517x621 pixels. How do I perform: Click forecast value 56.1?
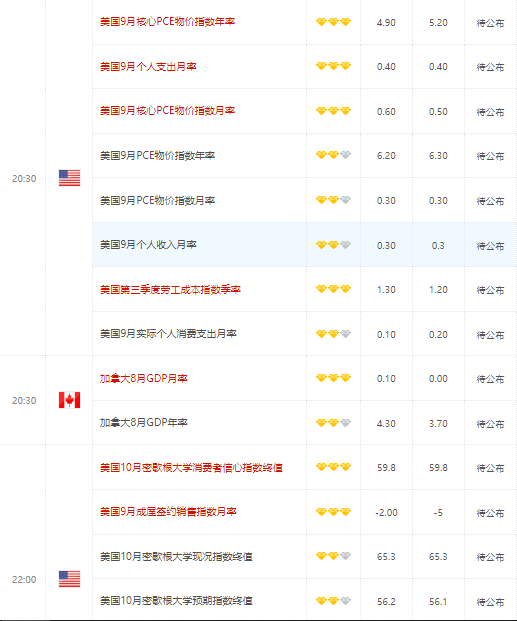(x=438, y=602)
